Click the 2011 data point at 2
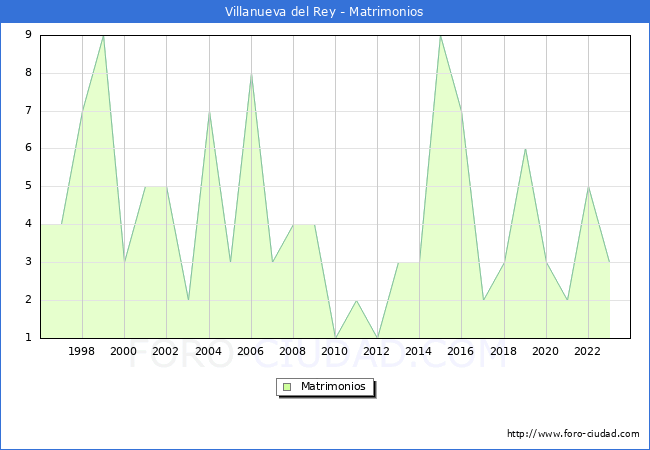Viewport: 650px width, 450px height. point(356,300)
